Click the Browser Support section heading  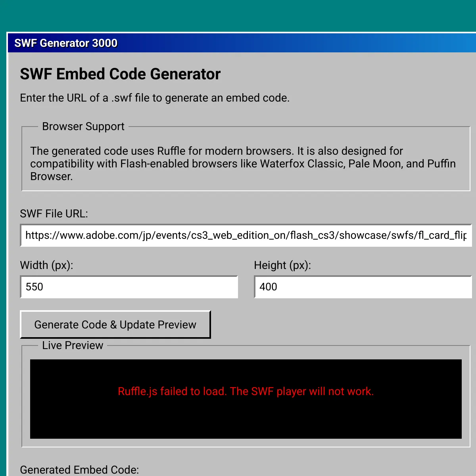click(x=83, y=126)
